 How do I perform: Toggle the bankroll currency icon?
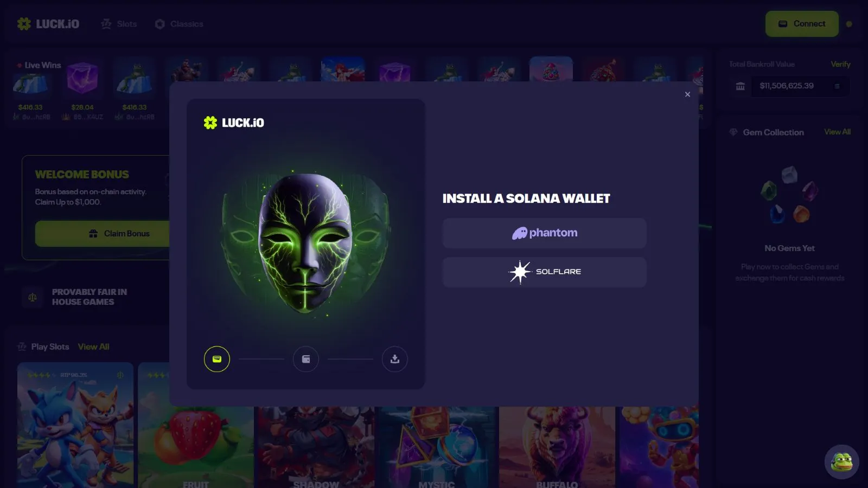[837, 86]
